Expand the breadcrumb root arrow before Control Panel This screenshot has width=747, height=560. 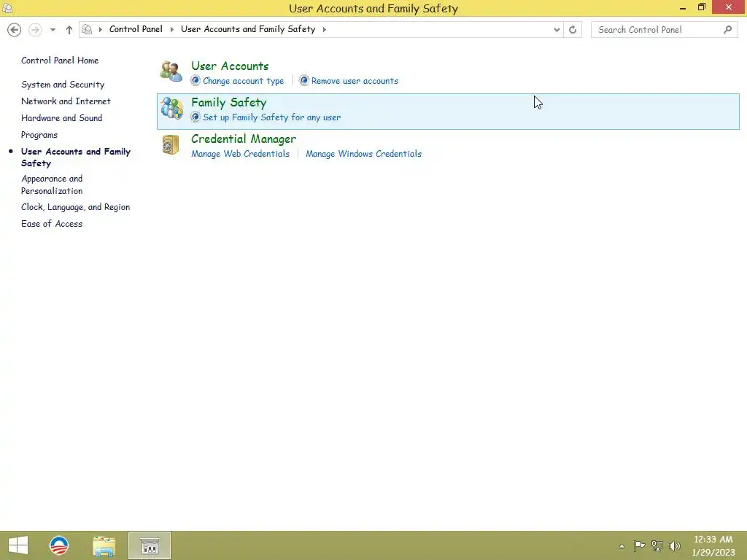point(101,29)
